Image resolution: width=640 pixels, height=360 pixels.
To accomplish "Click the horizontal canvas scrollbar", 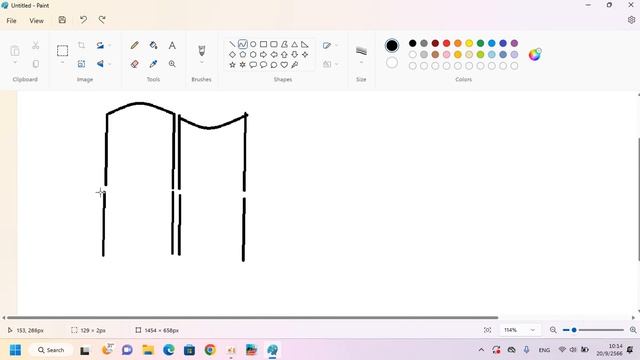I will tap(252, 318).
